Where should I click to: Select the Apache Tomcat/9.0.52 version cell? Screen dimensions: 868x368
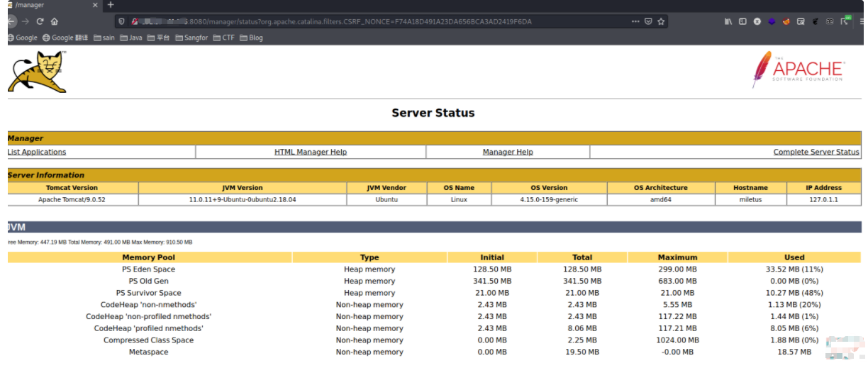72,199
